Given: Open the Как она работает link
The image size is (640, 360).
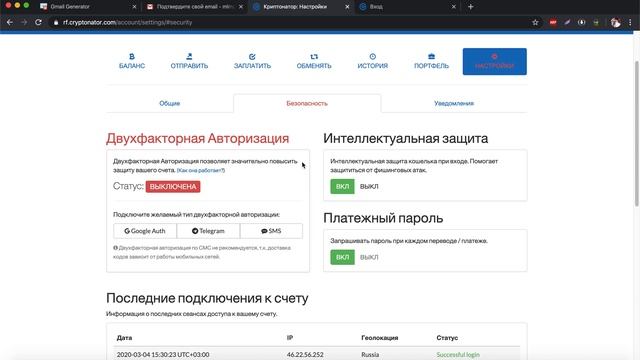Looking at the screenshot, I should (201, 170).
